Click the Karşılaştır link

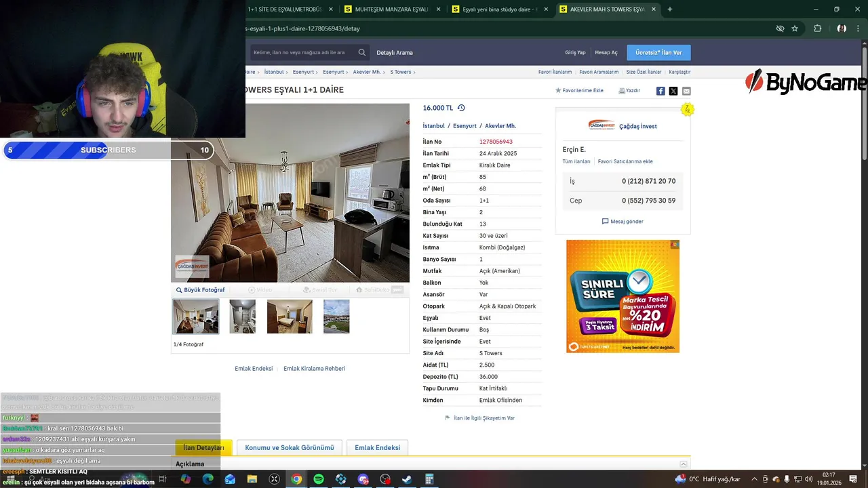(679, 72)
